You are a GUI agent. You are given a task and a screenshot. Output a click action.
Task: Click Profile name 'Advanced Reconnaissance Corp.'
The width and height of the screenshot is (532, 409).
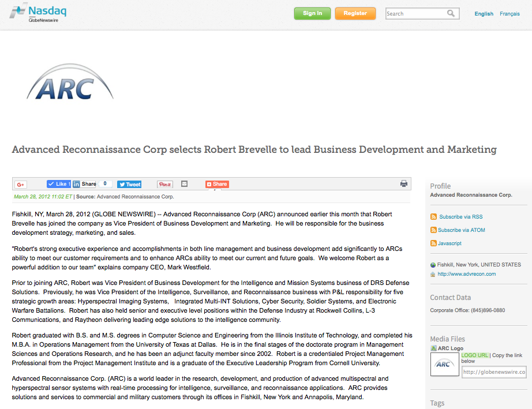point(471,195)
